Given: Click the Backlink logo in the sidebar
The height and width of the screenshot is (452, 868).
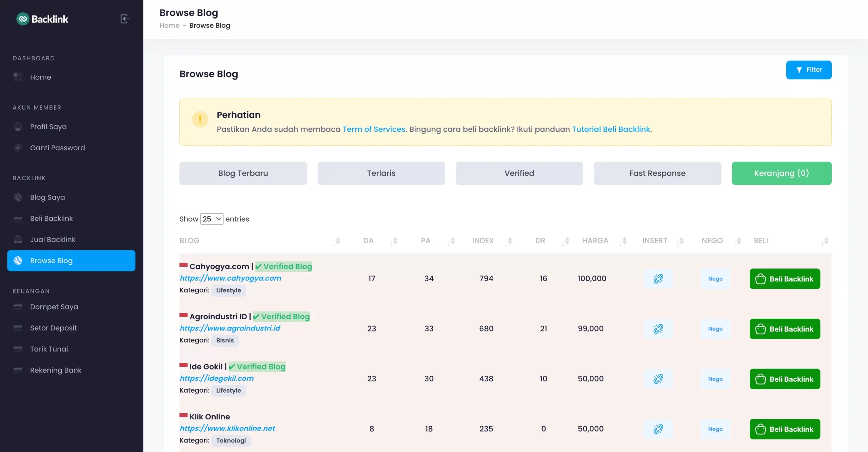Looking at the screenshot, I should (x=42, y=19).
